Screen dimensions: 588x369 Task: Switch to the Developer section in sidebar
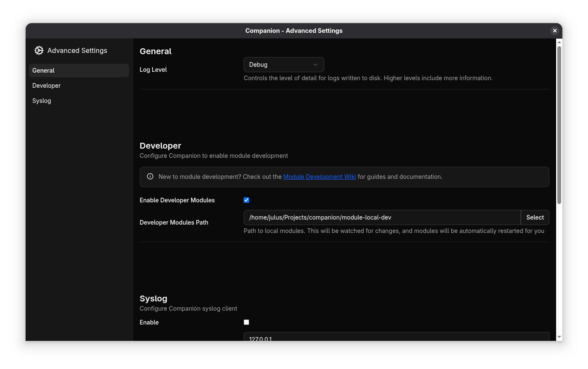tap(46, 85)
